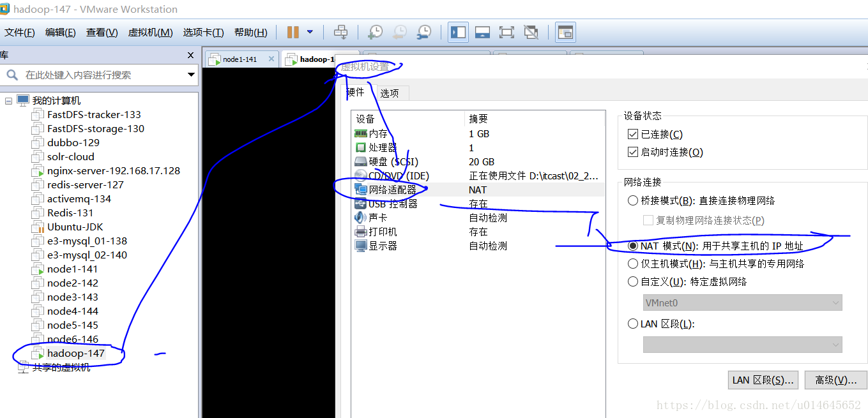Select the NAT 模式(N) radio button
This screenshot has height=418, width=868.
click(633, 246)
